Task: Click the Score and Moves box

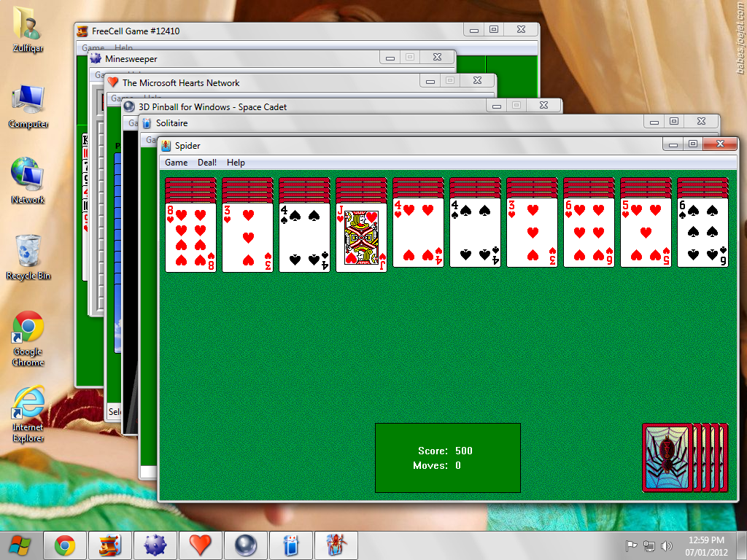Action: click(x=448, y=458)
